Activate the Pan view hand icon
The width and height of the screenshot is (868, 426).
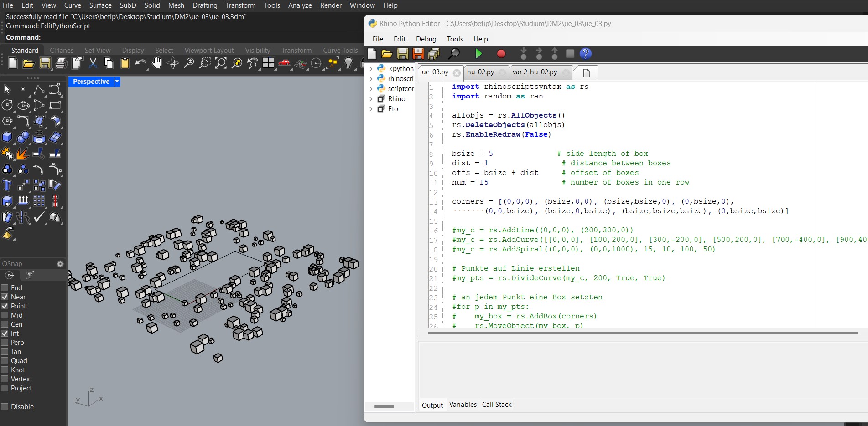tap(156, 63)
